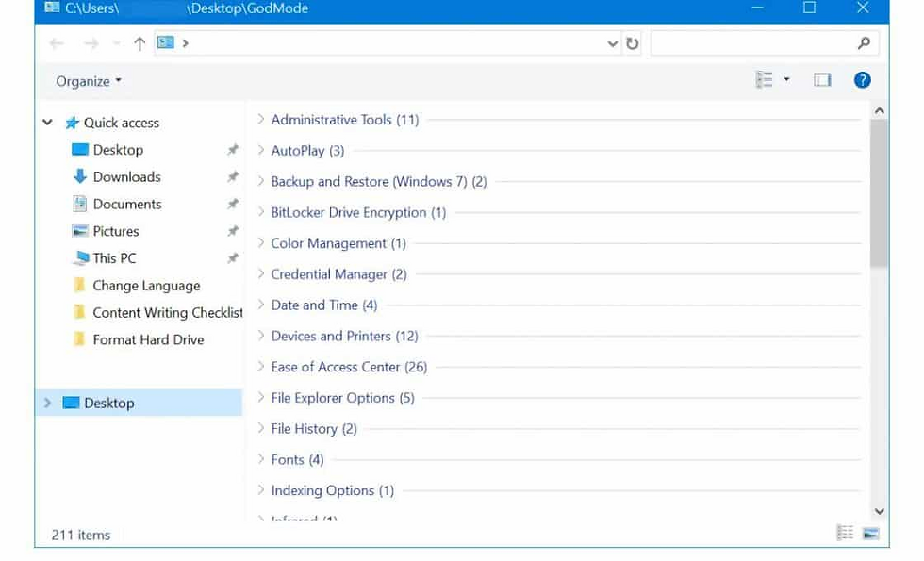Select the Fonts (4) group header
Viewport: 924px width, 561px height.
[x=298, y=460]
